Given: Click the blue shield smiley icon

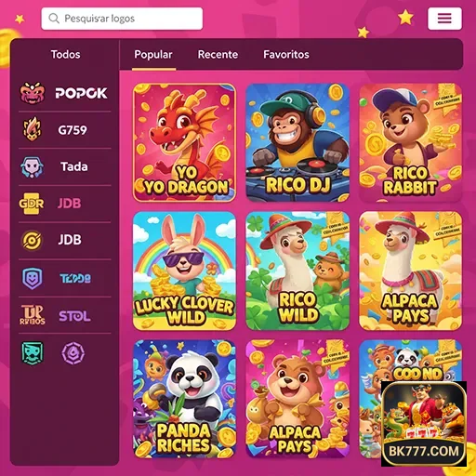Looking at the screenshot, I should click(33, 278).
